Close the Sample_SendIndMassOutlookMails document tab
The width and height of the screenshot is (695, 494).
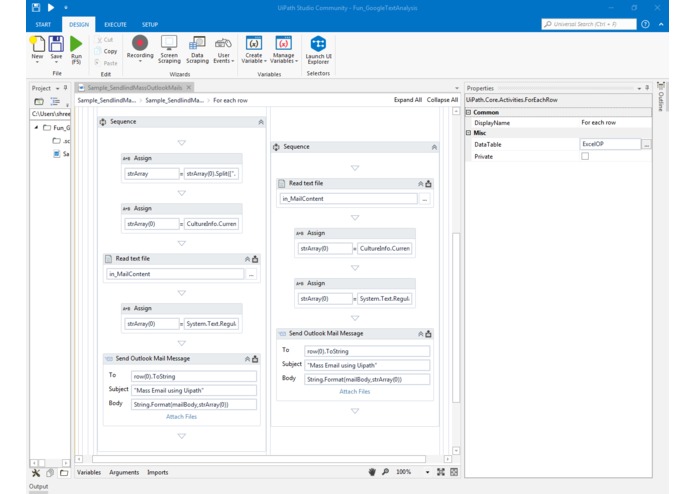coord(188,87)
